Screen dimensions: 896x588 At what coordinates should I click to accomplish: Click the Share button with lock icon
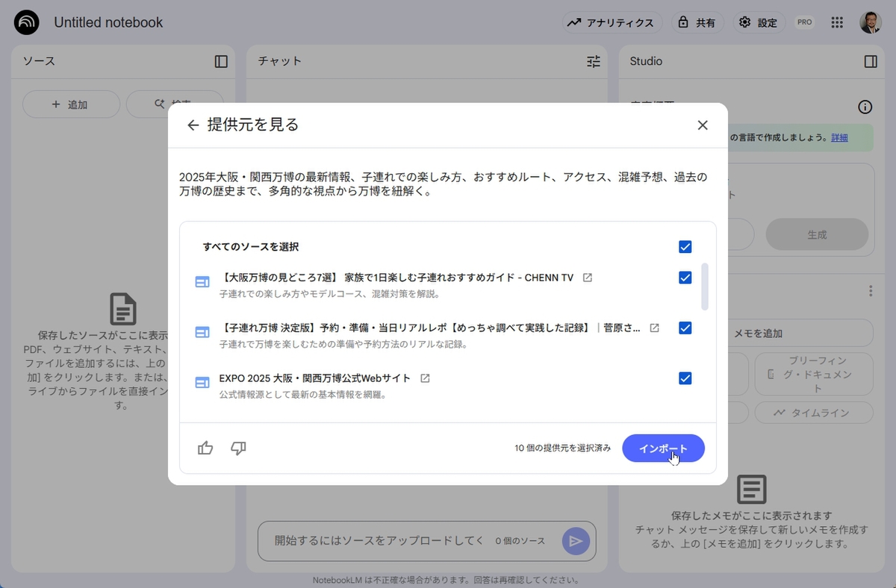click(697, 22)
